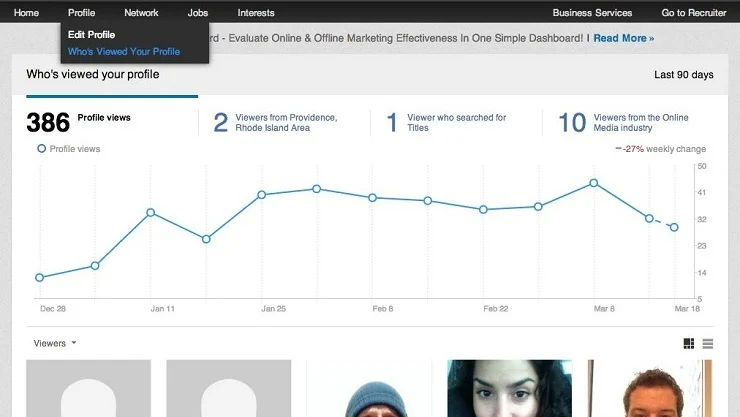Click the Feb 22 data point on chart
Viewport: 740px width, 417px height.
(483, 209)
